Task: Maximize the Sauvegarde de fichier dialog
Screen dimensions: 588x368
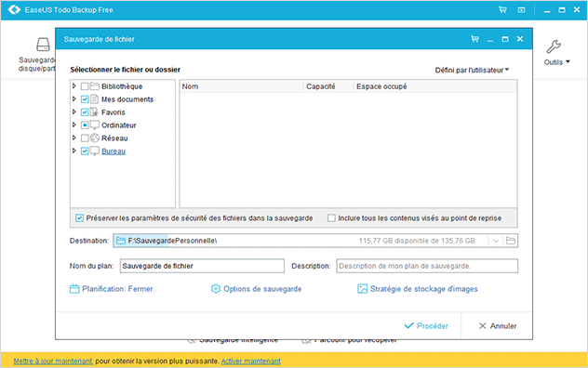Action: [505, 39]
